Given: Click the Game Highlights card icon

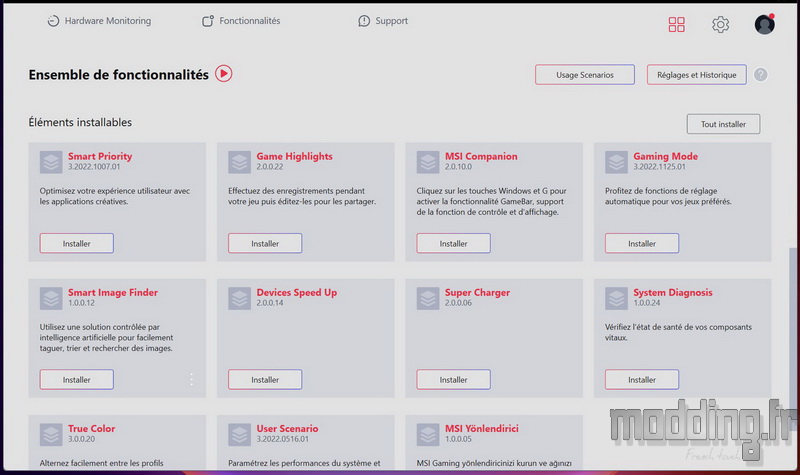Looking at the screenshot, I should coord(239,162).
